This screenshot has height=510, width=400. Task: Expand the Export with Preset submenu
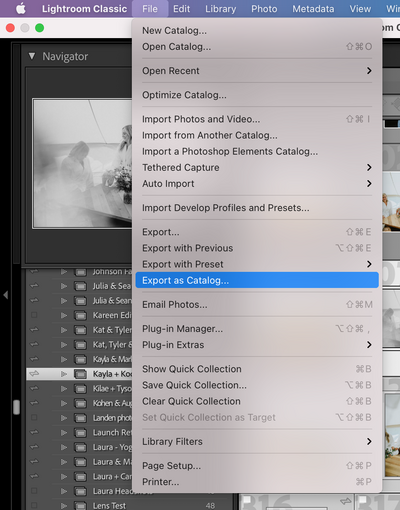click(257, 264)
